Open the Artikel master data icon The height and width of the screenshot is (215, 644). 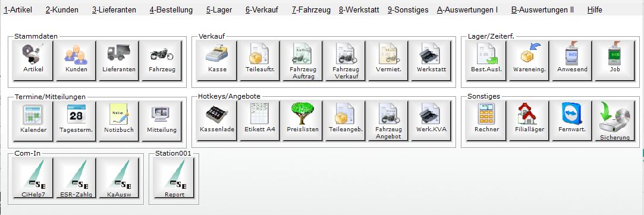pos(33,60)
